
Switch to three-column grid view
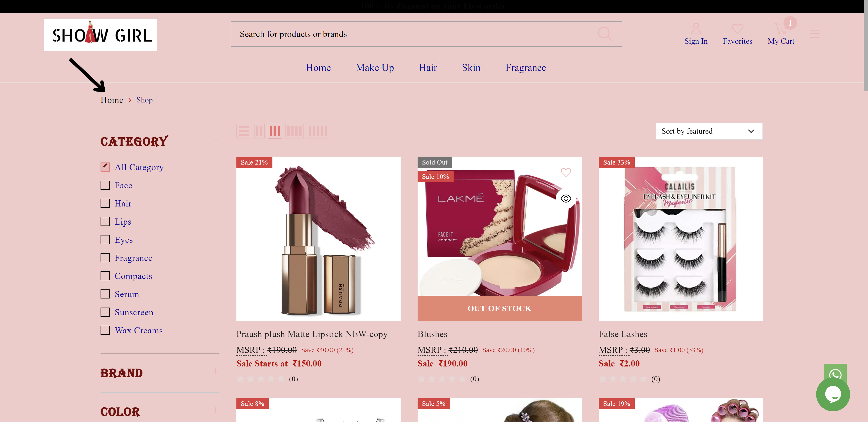pyautogui.click(x=275, y=131)
